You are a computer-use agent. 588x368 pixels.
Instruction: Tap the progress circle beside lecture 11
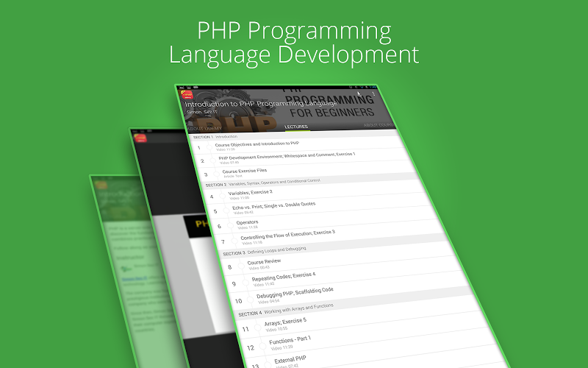(258, 328)
